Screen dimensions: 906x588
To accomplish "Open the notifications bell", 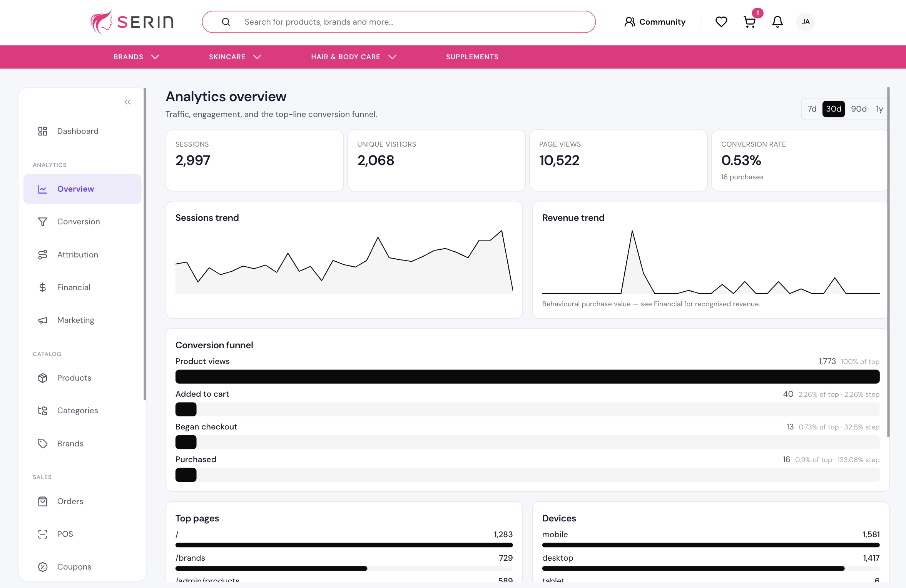I will [777, 22].
